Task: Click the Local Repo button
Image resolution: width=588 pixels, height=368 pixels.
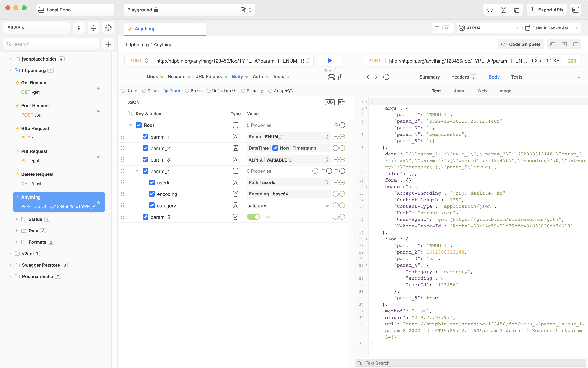Action: 75,10
